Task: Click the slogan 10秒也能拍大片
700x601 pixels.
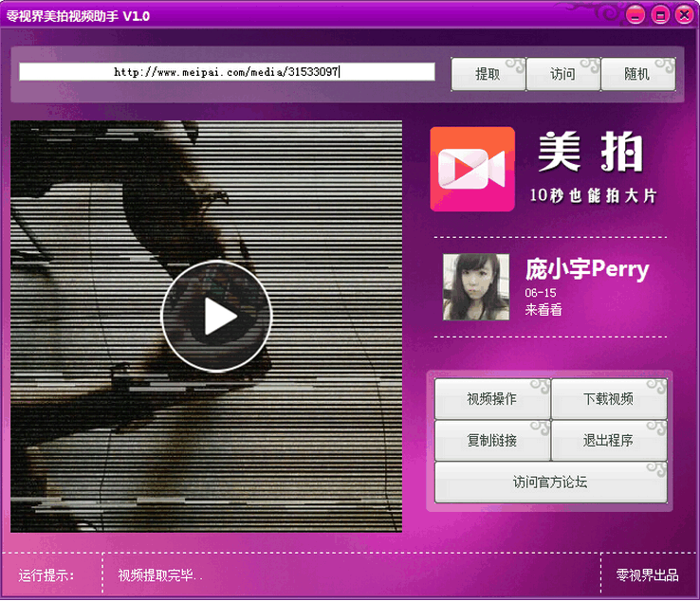Action: click(x=593, y=195)
